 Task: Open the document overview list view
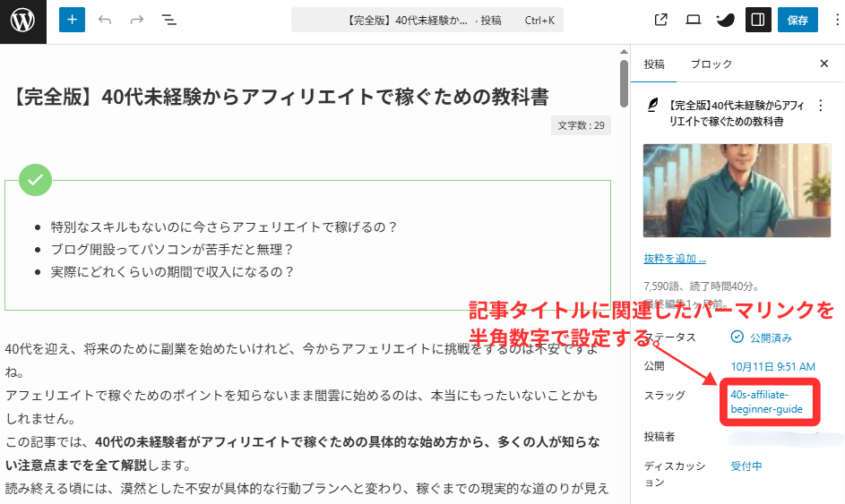tap(168, 20)
